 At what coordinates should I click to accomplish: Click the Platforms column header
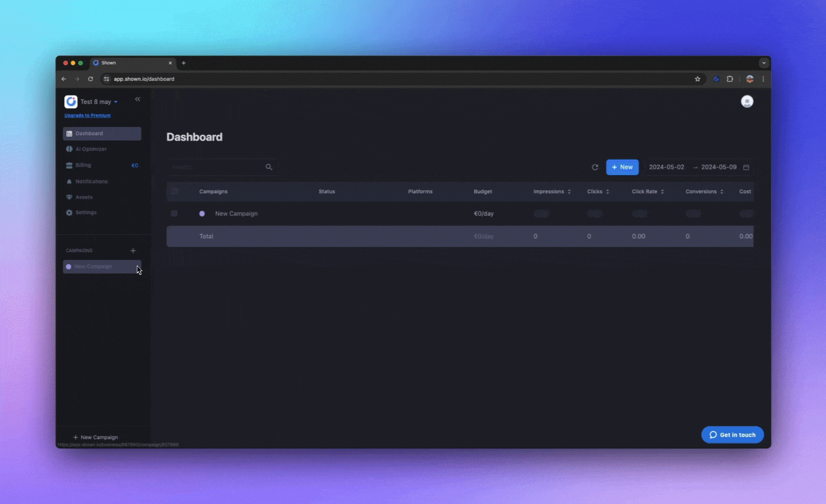420,192
